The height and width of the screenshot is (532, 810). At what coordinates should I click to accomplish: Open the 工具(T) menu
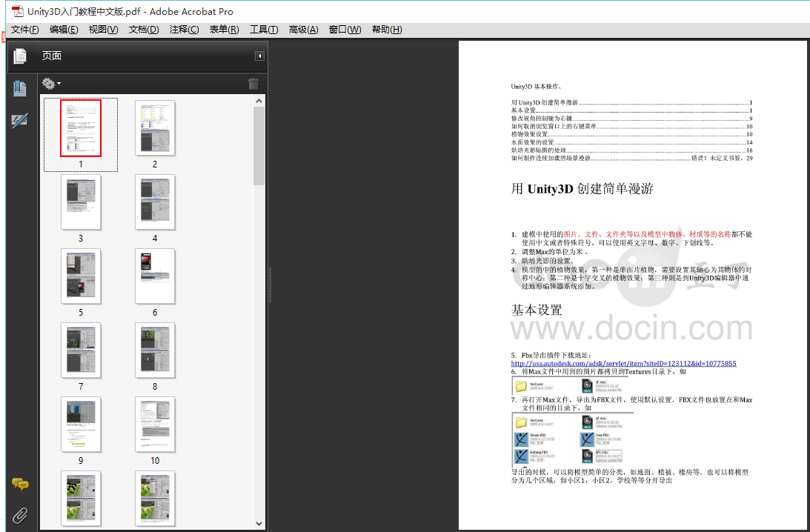(264, 30)
